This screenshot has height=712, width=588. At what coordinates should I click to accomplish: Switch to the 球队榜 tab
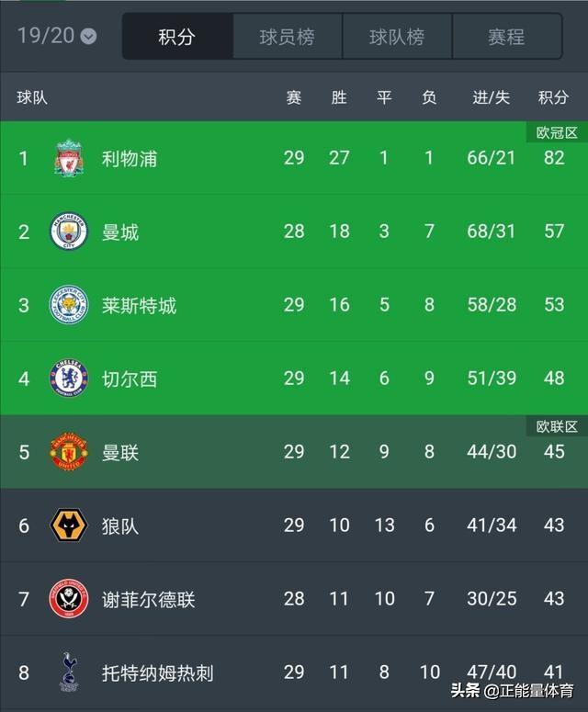coord(397,37)
